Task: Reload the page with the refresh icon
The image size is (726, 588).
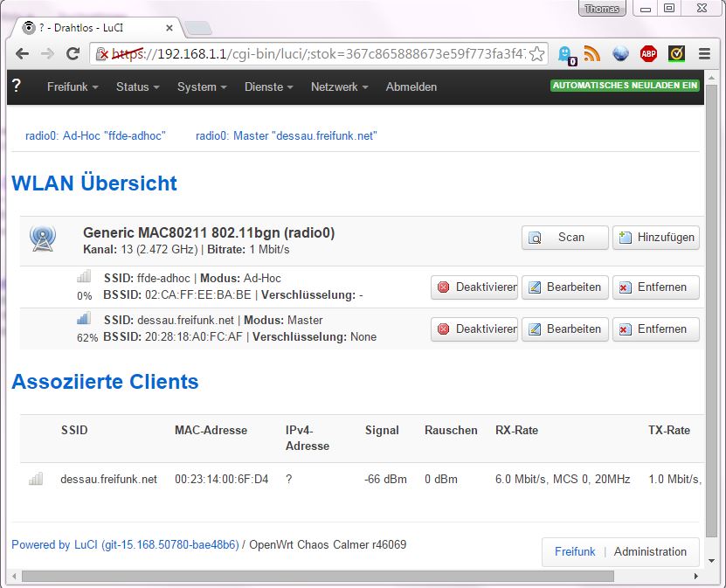Action: click(73, 54)
